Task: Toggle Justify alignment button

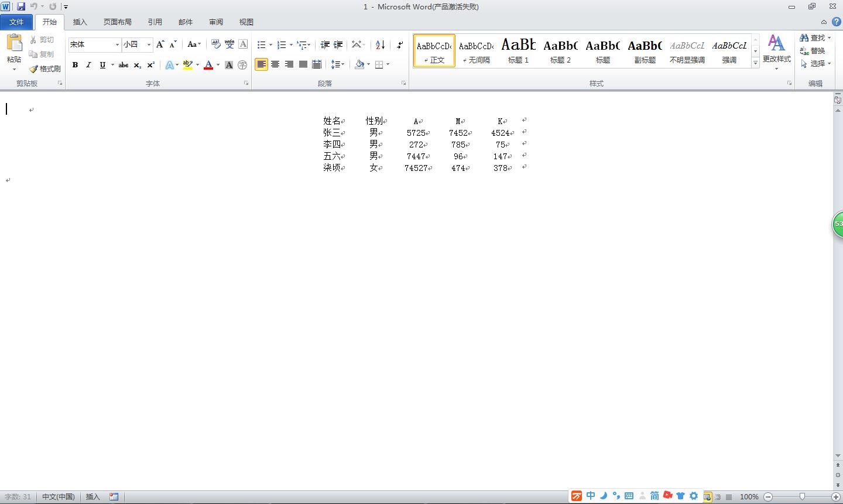Action: click(x=303, y=64)
